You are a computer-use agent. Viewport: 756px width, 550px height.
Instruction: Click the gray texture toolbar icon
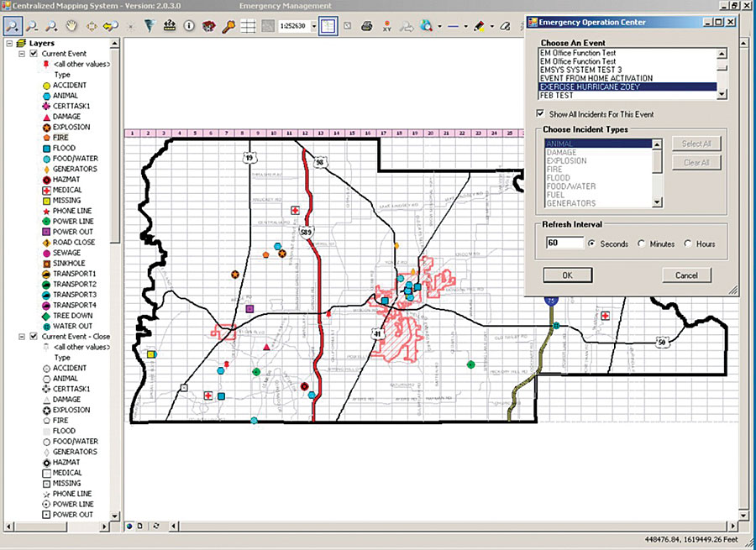pos(268,25)
